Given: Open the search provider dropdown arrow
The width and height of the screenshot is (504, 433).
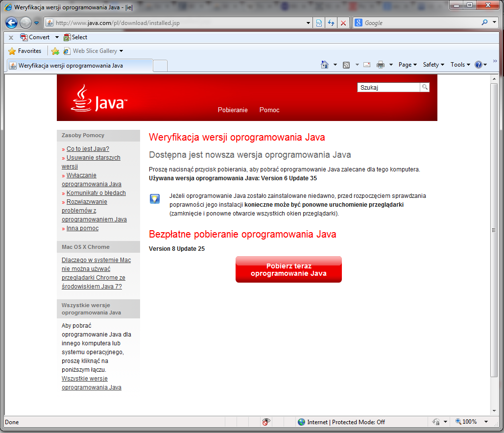Looking at the screenshot, I should point(494,23).
